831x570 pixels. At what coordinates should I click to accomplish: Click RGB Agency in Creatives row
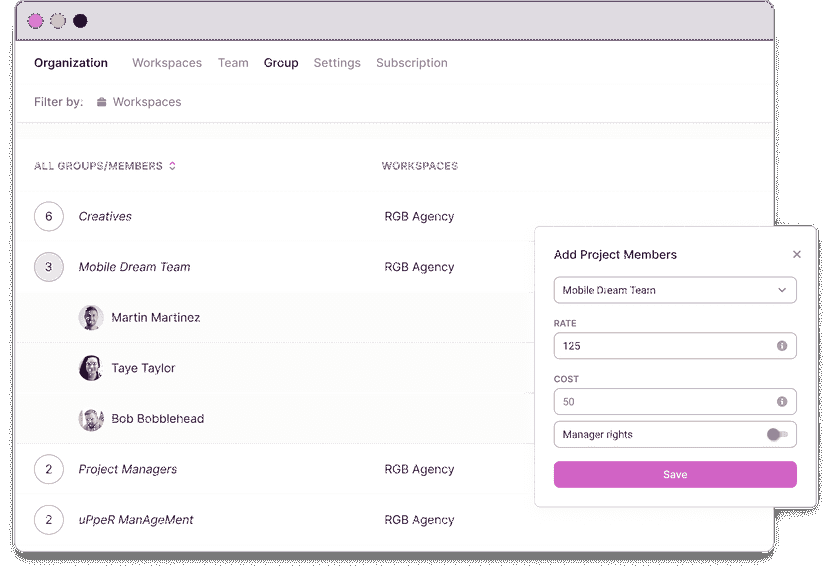419,216
